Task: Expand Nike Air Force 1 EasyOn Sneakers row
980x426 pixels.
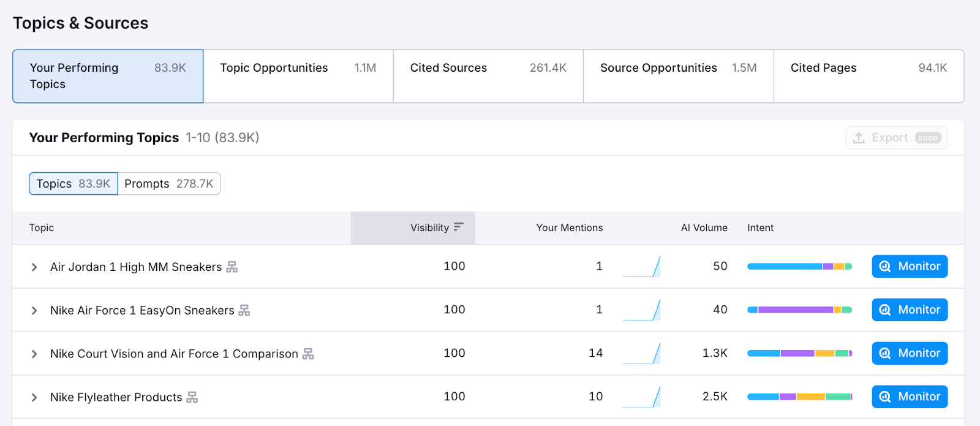Action: (34, 311)
